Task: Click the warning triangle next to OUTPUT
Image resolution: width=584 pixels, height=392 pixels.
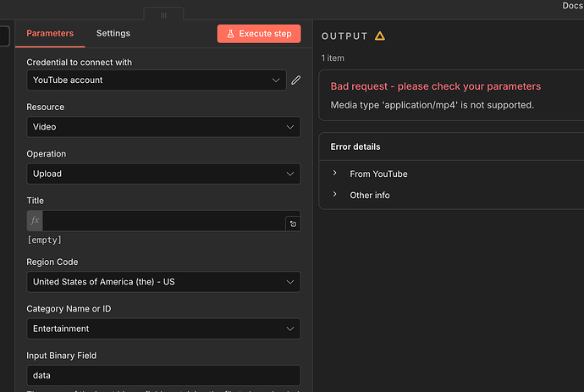Action: 380,36
